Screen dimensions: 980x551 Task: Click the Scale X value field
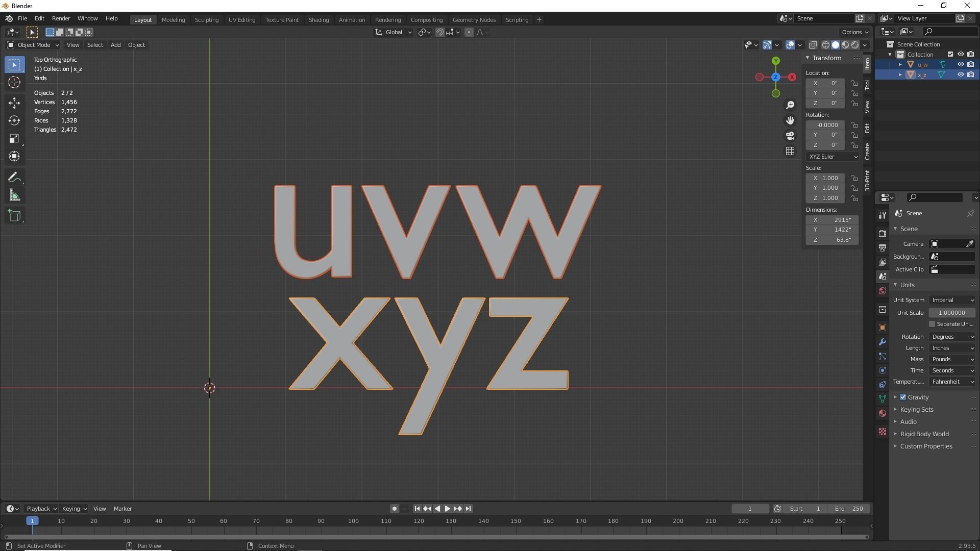tap(825, 178)
